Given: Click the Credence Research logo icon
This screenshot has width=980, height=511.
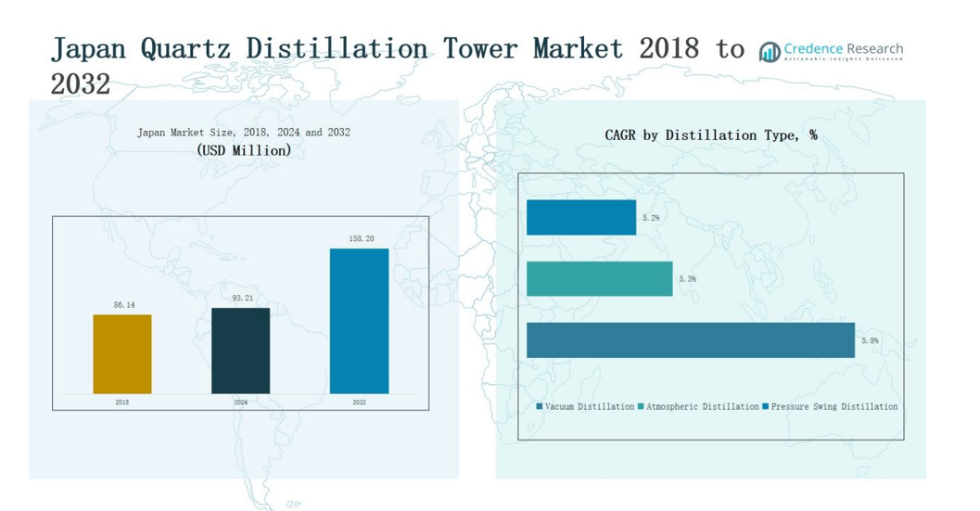Looking at the screenshot, I should point(770,52).
